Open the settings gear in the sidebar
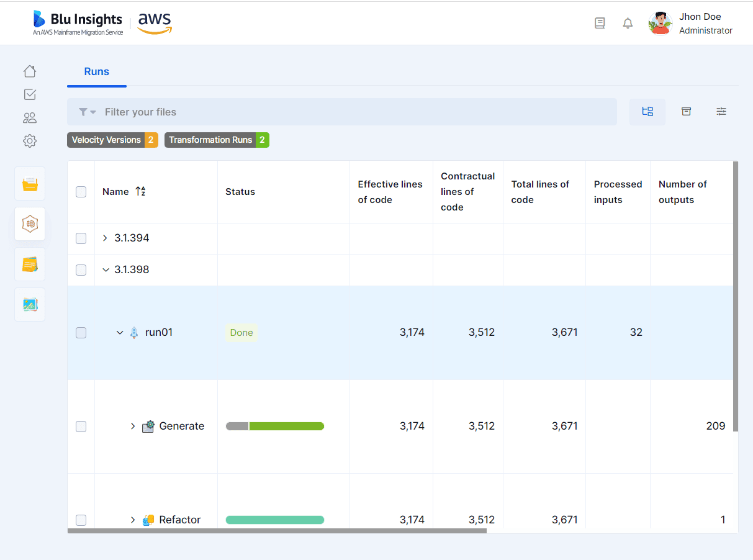Screen dimensions: 753x560 [30, 141]
